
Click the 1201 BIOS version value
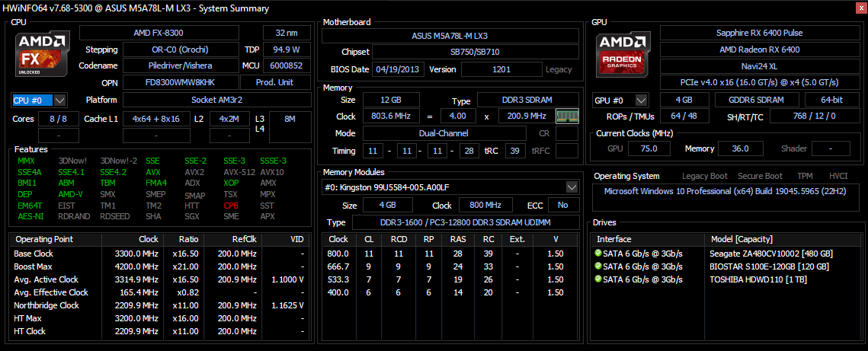click(x=501, y=69)
